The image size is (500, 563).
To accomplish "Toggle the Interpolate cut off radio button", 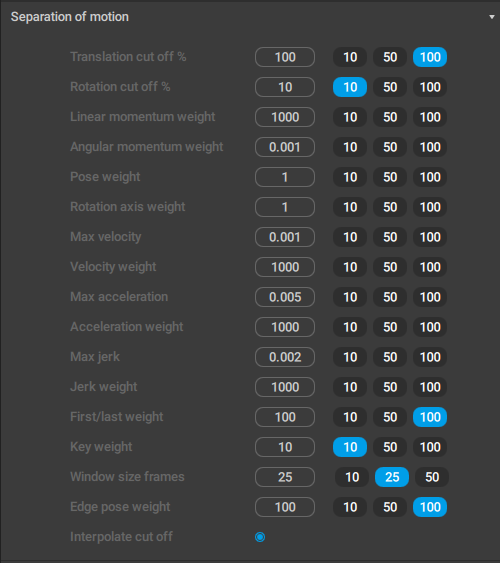I will [x=260, y=537].
